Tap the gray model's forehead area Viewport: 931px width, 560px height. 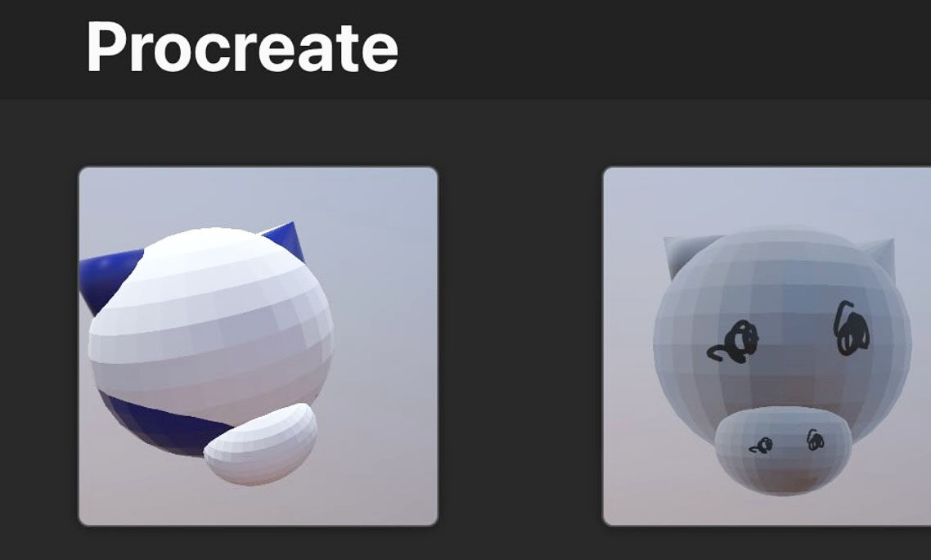point(783,273)
